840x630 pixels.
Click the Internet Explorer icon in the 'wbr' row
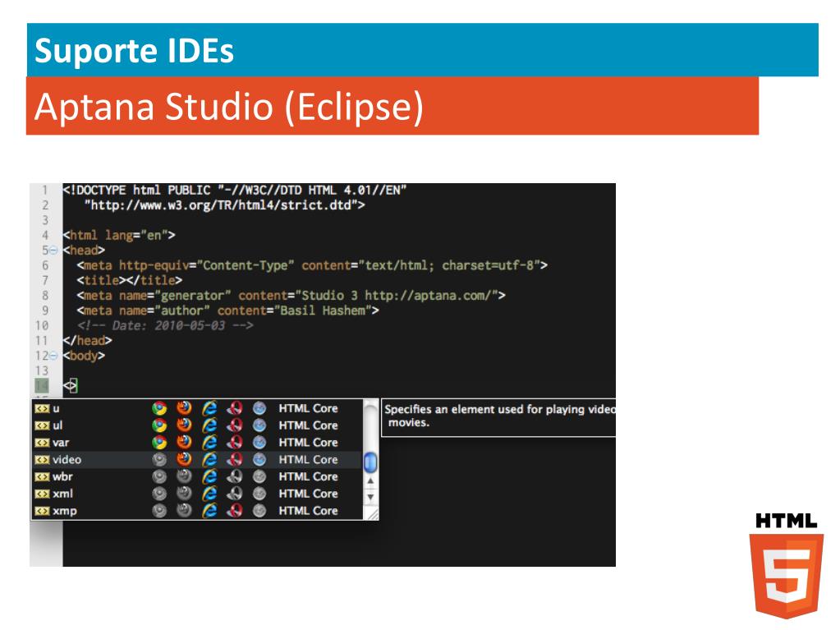[x=209, y=476]
